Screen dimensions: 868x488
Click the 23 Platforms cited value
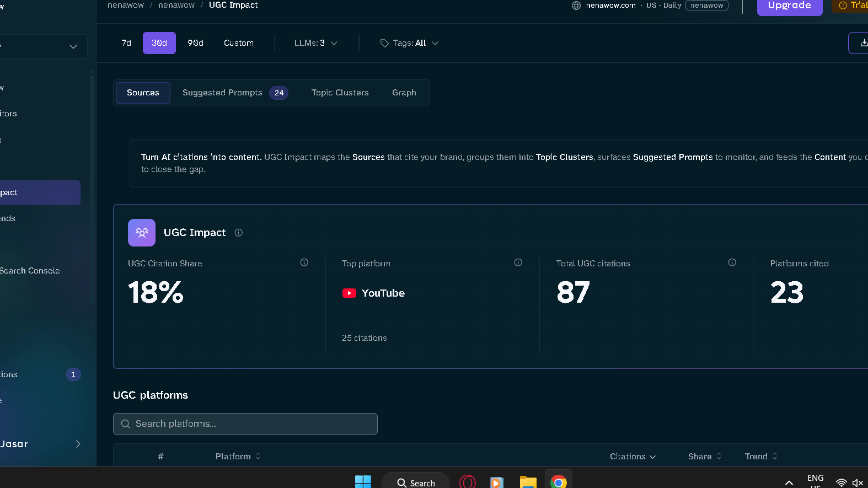click(x=787, y=292)
